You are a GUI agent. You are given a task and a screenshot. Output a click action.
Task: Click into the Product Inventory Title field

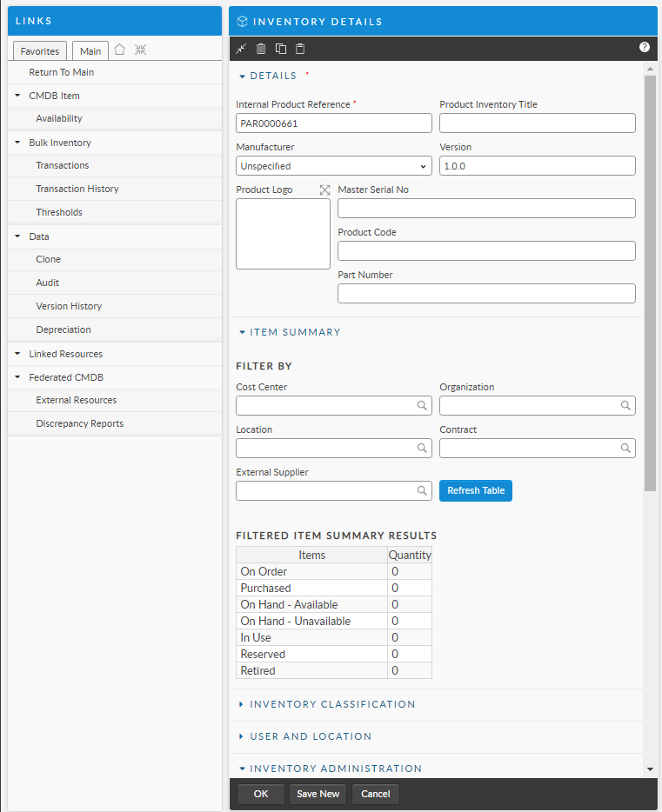point(537,123)
